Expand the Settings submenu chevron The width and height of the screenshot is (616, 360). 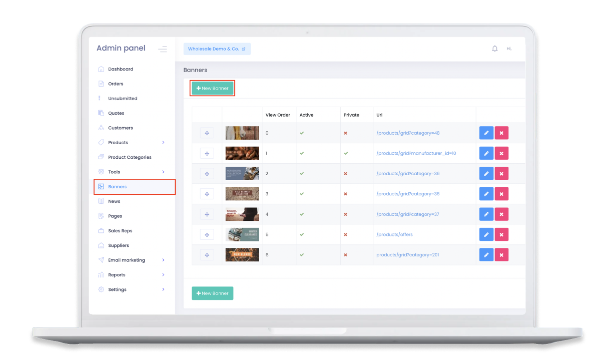click(163, 289)
